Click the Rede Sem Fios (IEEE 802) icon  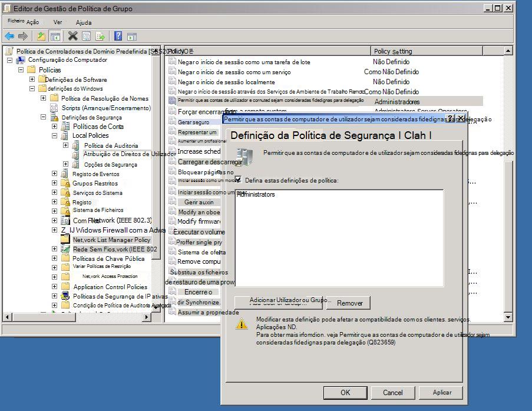(65, 249)
